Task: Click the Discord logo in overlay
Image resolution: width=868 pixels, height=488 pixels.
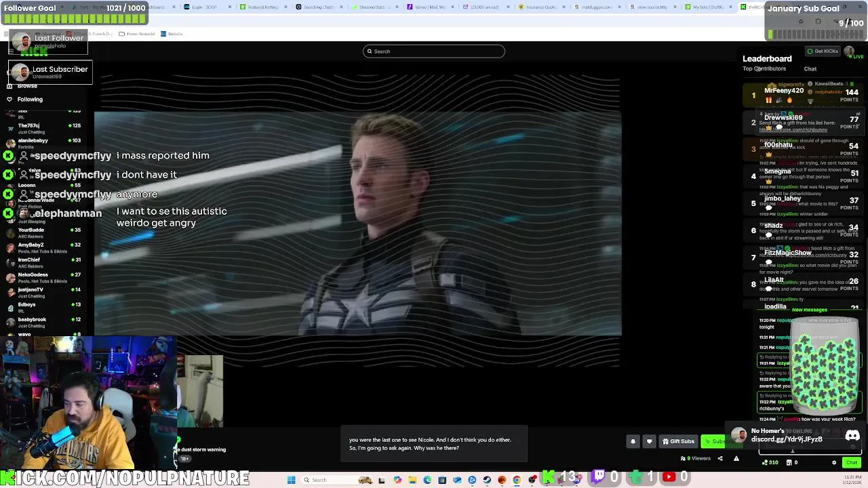Action: point(852,436)
